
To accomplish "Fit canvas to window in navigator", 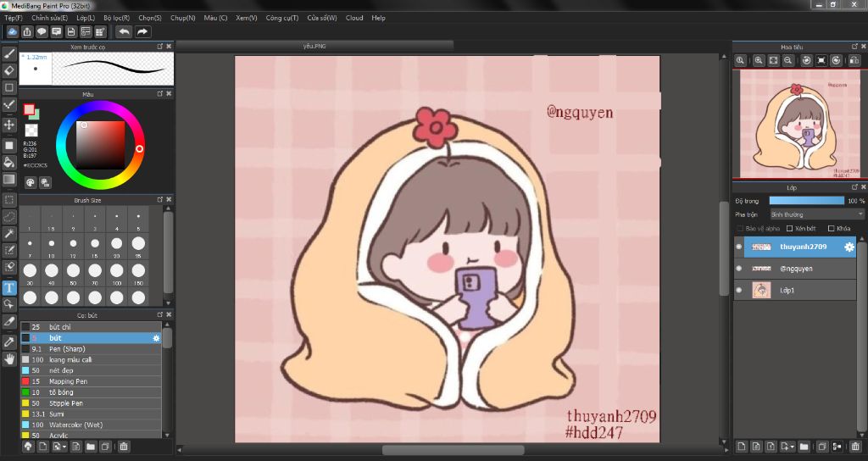I will 773,60.
